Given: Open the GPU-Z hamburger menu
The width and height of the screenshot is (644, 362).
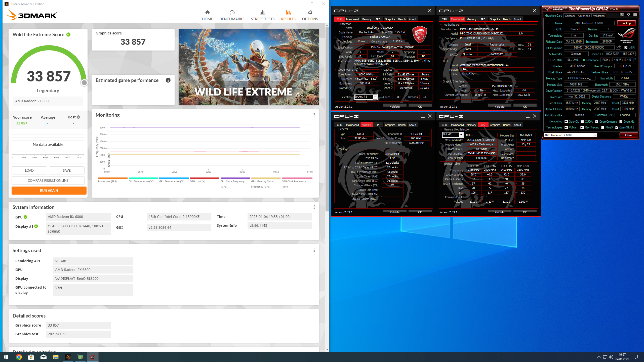Looking at the screenshot, I should click(635, 15).
